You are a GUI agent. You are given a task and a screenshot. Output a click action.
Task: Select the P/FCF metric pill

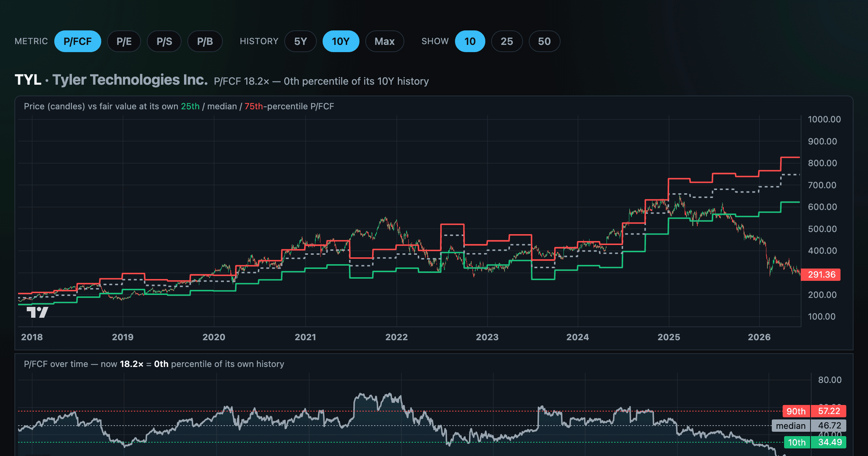(77, 41)
